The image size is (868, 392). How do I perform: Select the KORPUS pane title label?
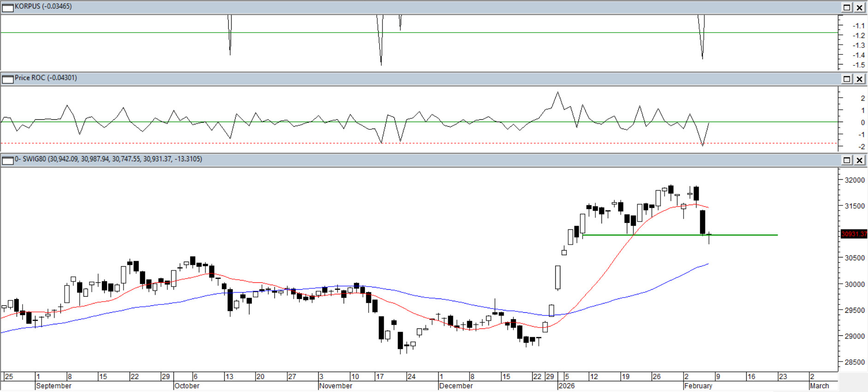point(43,6)
